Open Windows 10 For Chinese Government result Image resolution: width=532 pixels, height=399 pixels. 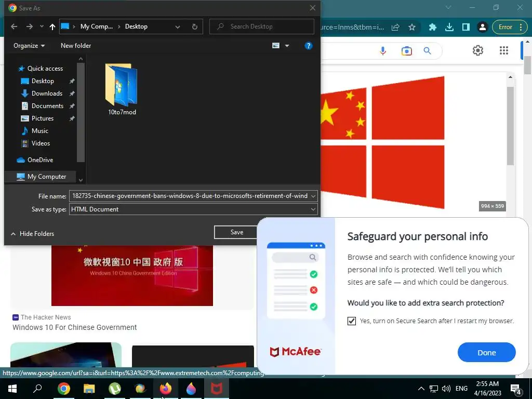[x=75, y=327]
